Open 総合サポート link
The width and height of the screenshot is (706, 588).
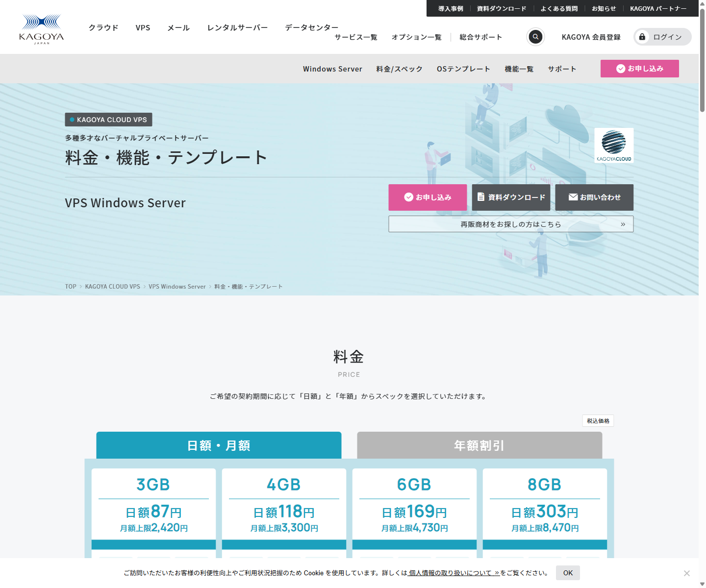pyautogui.click(x=481, y=37)
